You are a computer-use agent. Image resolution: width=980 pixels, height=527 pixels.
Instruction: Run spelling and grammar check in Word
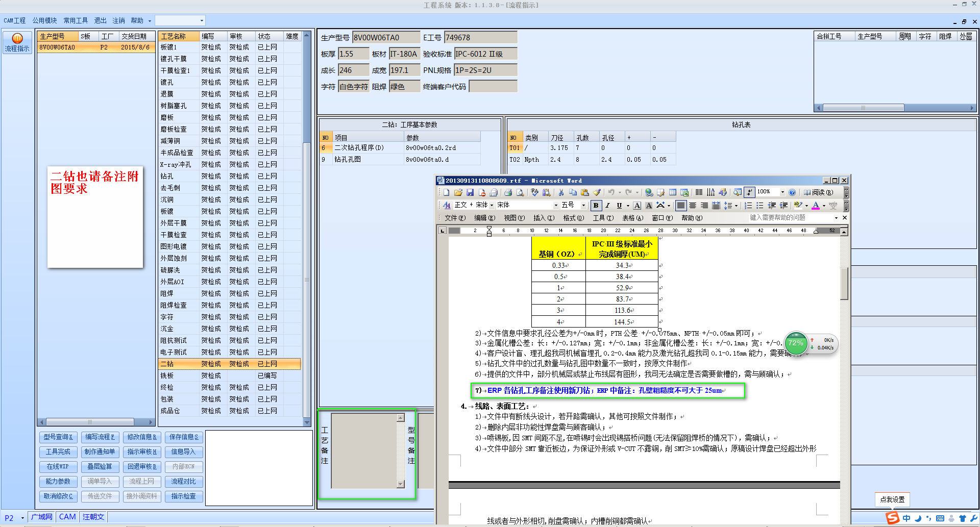click(x=534, y=192)
